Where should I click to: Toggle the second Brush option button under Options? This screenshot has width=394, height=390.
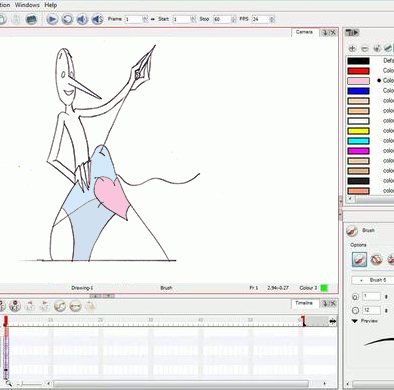coord(376,259)
